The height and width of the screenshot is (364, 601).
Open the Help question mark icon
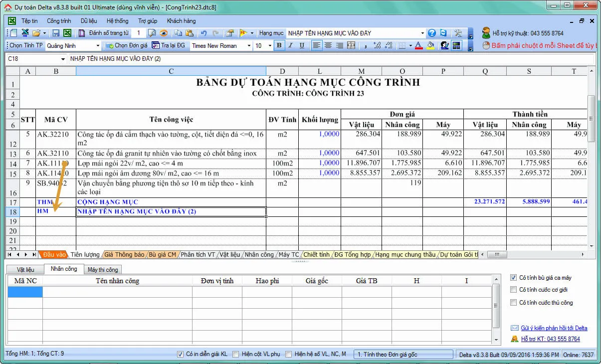point(431,33)
